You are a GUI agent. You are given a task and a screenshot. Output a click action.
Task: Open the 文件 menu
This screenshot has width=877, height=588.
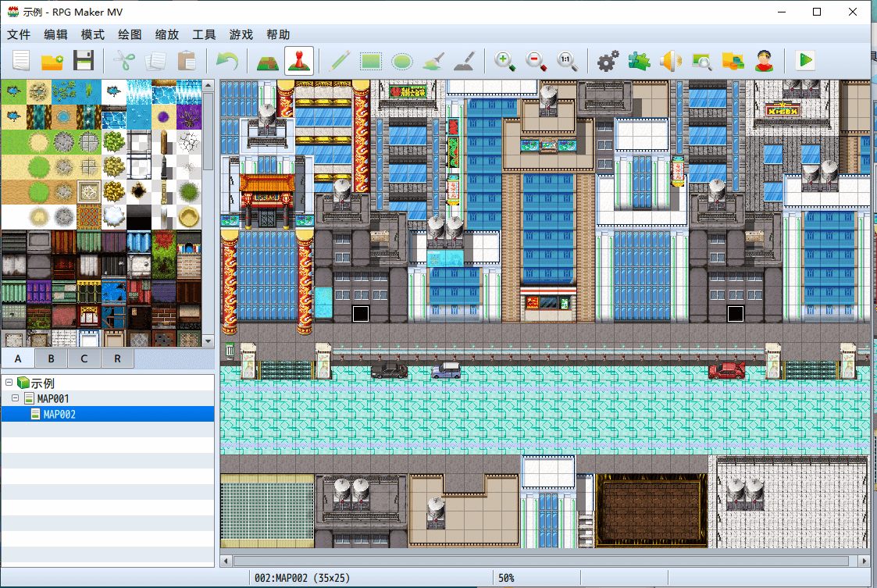[x=19, y=34]
